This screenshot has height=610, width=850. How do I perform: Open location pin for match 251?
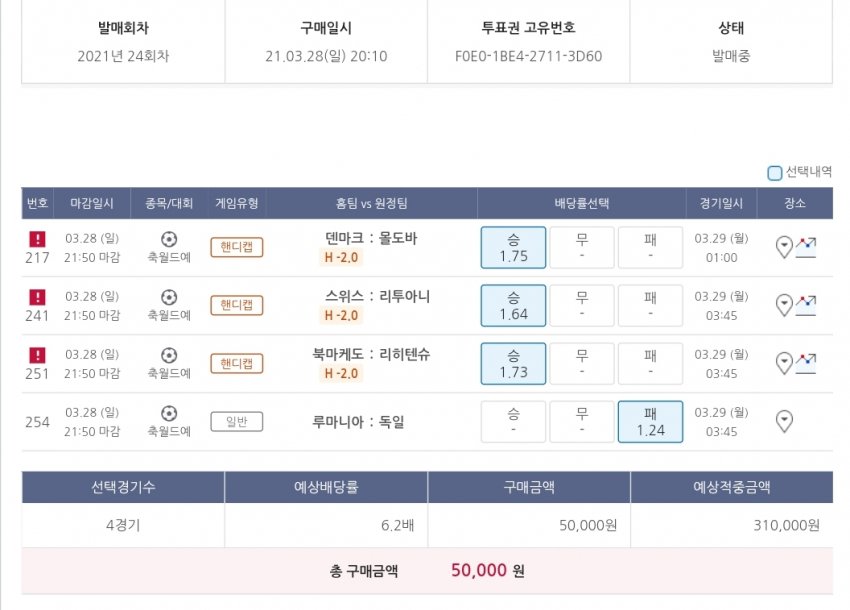click(784, 362)
